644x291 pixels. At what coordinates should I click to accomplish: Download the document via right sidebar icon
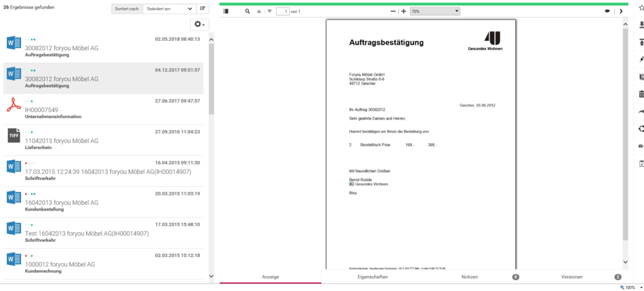point(642,25)
